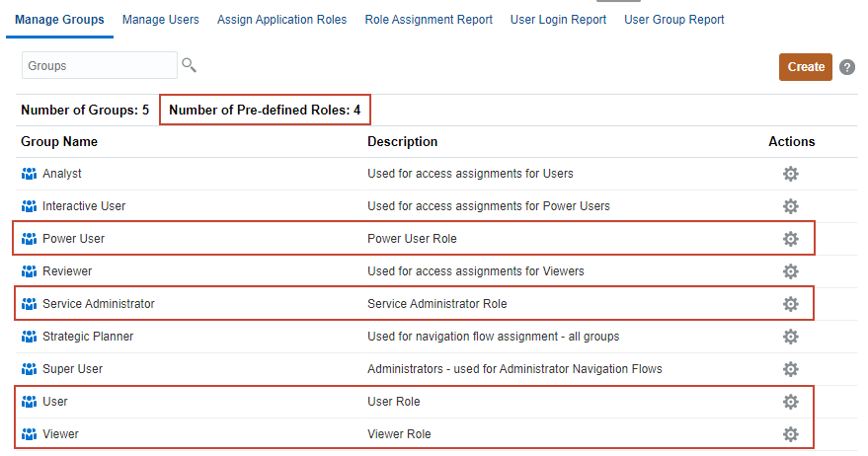Click 'Used for access assignments for Power Users'
Image resolution: width=868 pixels, height=456 pixels.
point(489,206)
